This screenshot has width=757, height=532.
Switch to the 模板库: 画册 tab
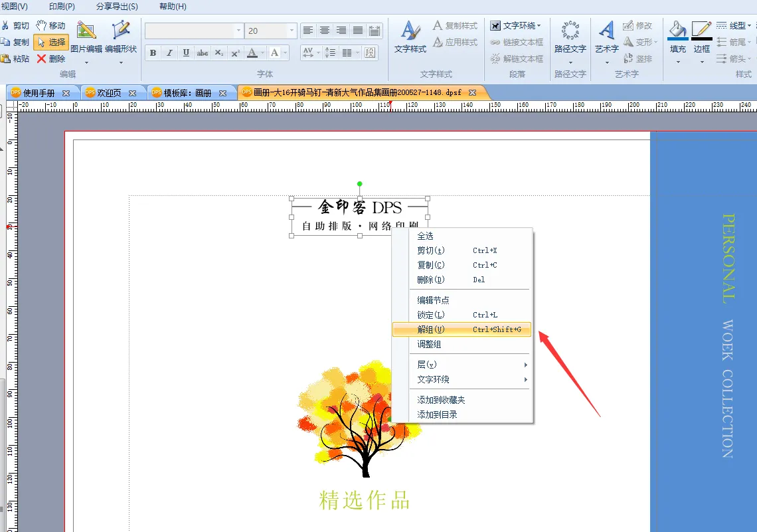187,93
